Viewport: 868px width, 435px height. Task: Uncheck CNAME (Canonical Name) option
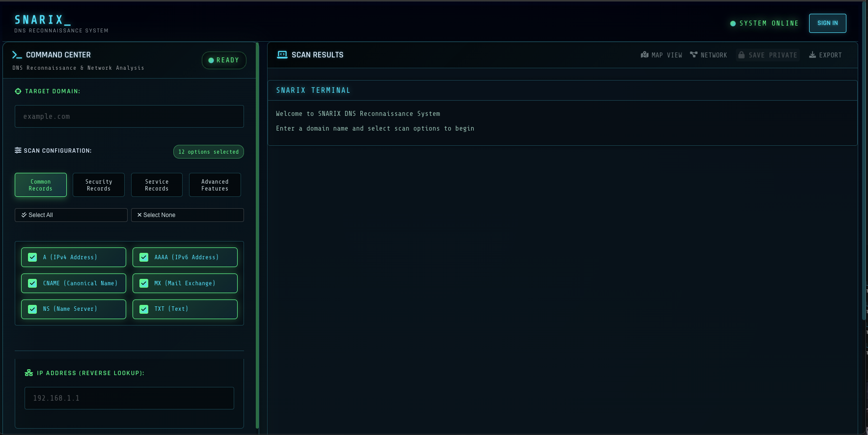[32, 283]
